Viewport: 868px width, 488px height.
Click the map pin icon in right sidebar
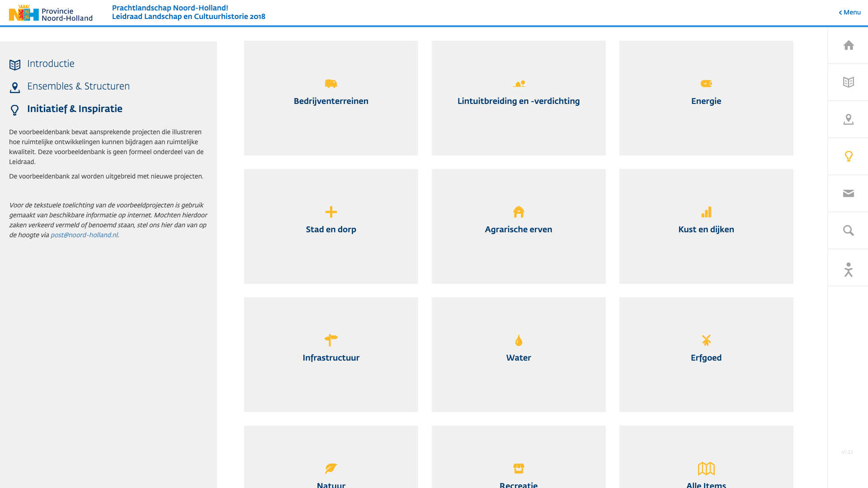click(849, 119)
